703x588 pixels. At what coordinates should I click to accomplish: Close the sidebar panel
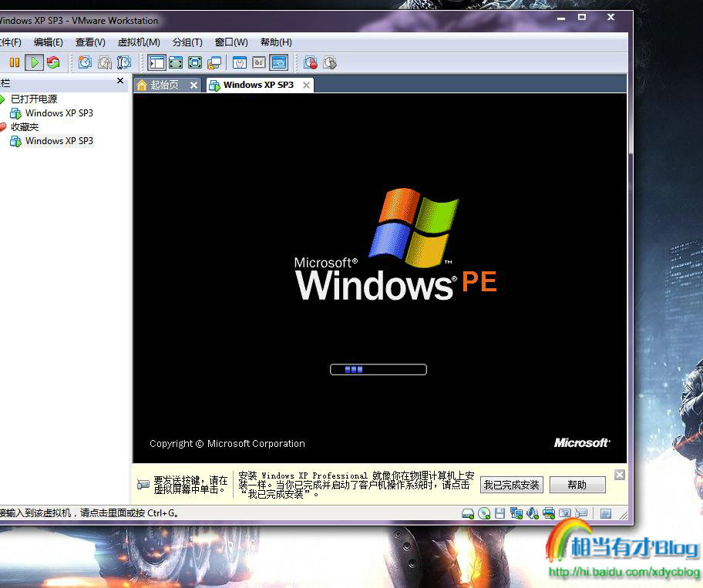(x=119, y=81)
